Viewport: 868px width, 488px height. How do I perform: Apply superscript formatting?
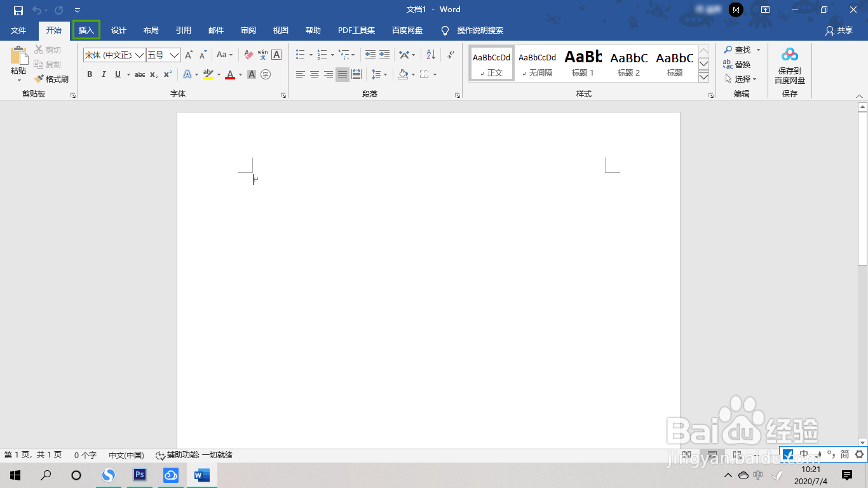pyautogui.click(x=168, y=74)
